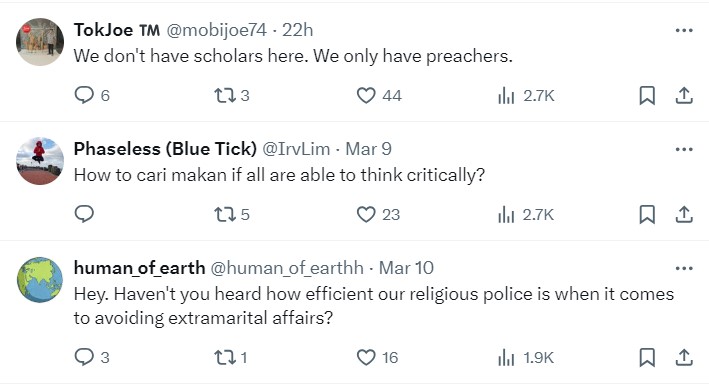Like Phaseless's tweet with 23 likes
This screenshot has width=709, height=384.
click(x=378, y=214)
